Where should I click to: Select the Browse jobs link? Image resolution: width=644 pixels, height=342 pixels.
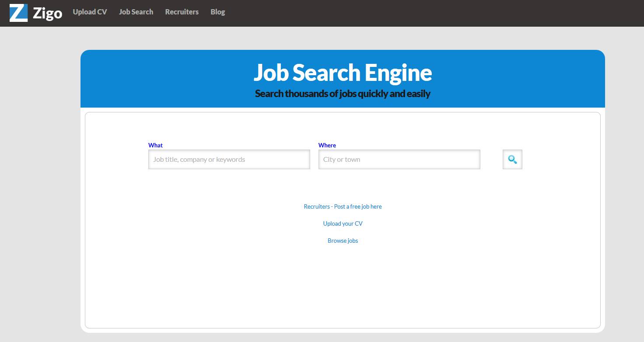point(343,241)
